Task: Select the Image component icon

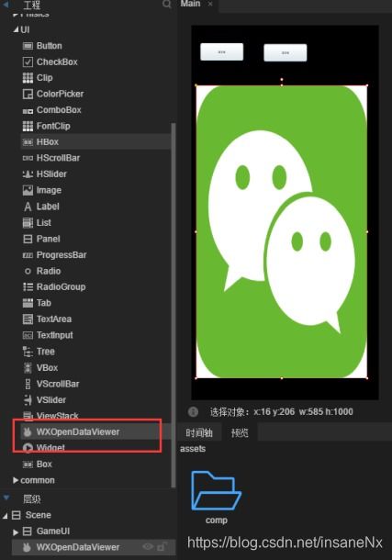Action: 28,190
